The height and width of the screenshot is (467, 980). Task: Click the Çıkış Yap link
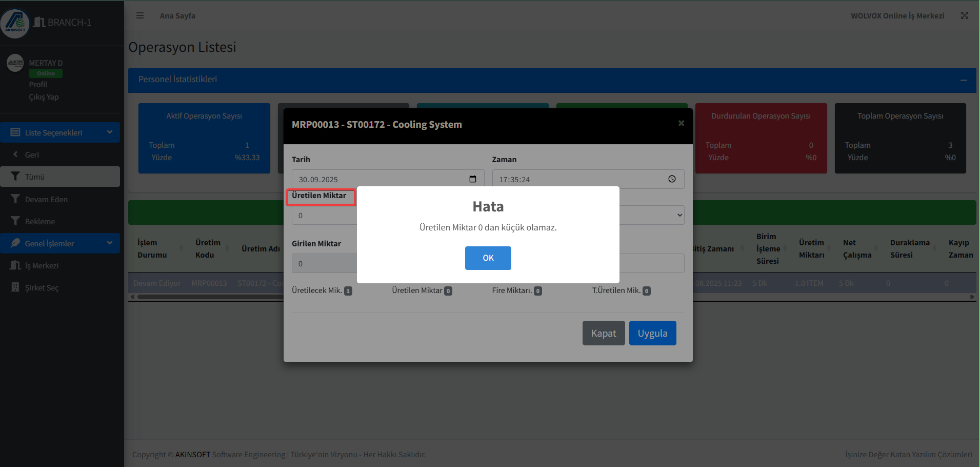tap(44, 97)
